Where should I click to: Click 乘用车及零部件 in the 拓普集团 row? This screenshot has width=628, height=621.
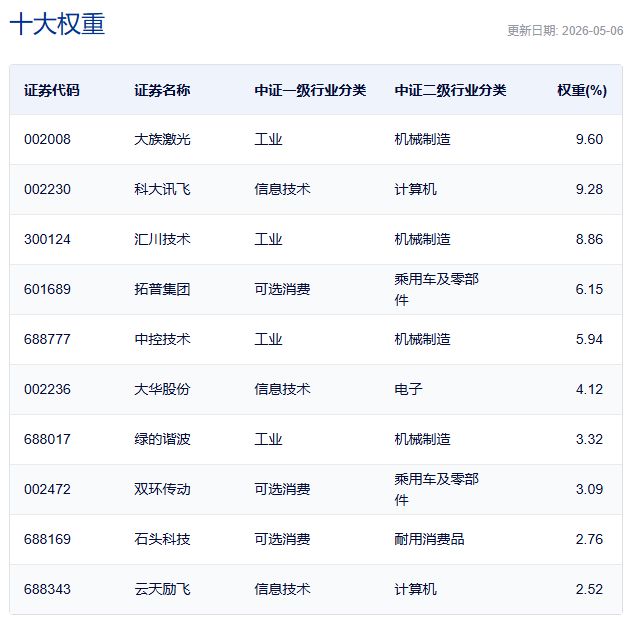tap(437, 289)
